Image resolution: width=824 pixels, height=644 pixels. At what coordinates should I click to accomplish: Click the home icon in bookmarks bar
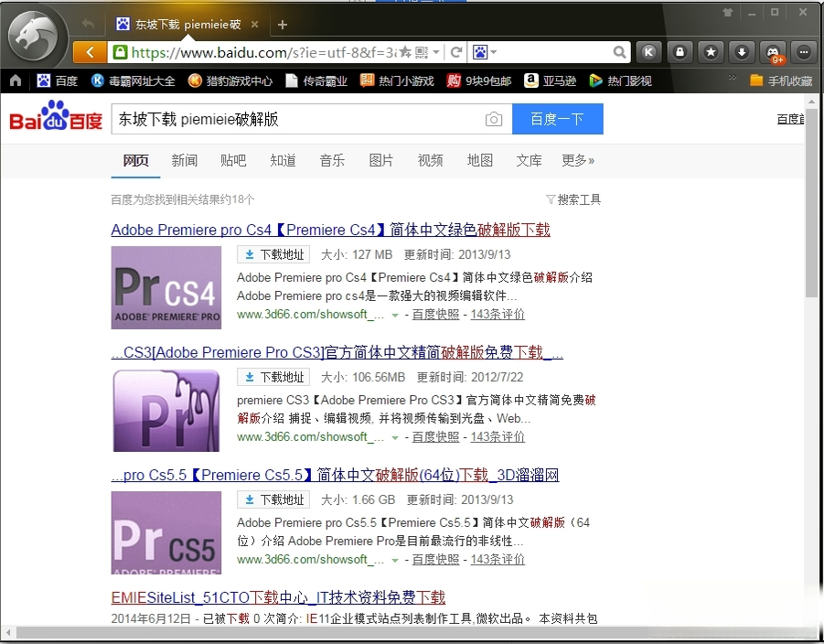(16, 80)
